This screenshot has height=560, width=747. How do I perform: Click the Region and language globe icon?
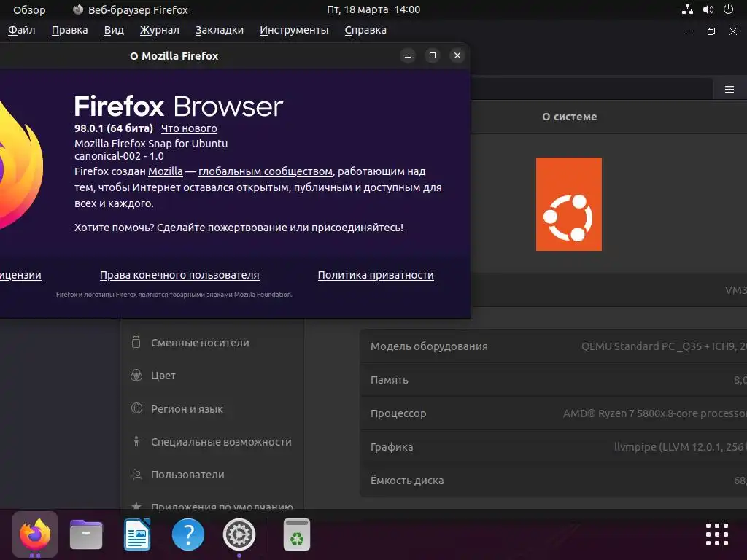point(136,408)
